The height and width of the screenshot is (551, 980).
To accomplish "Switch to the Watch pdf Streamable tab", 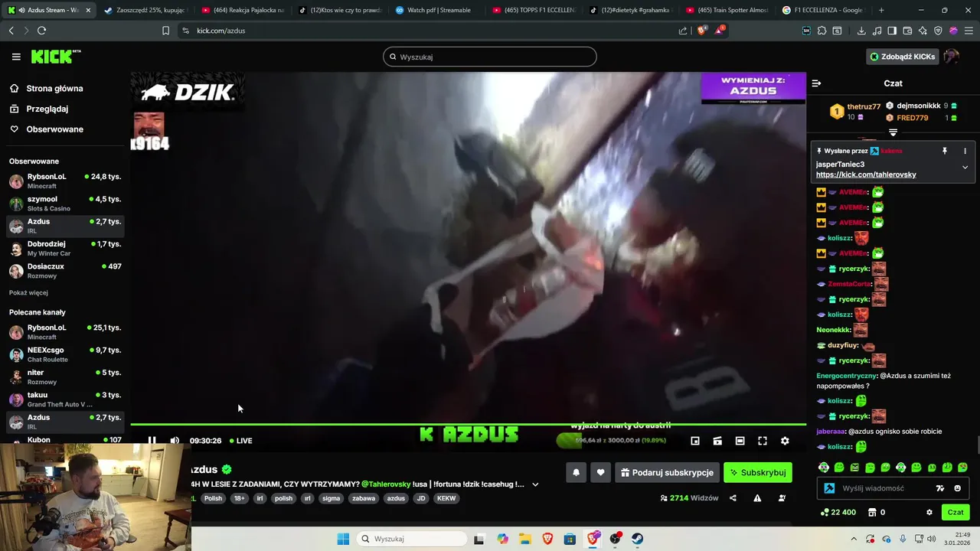I will click(x=437, y=10).
